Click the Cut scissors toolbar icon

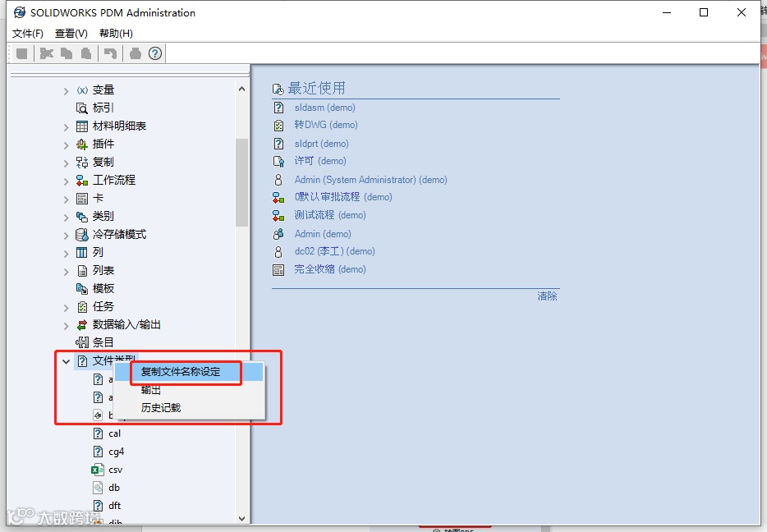(x=47, y=53)
